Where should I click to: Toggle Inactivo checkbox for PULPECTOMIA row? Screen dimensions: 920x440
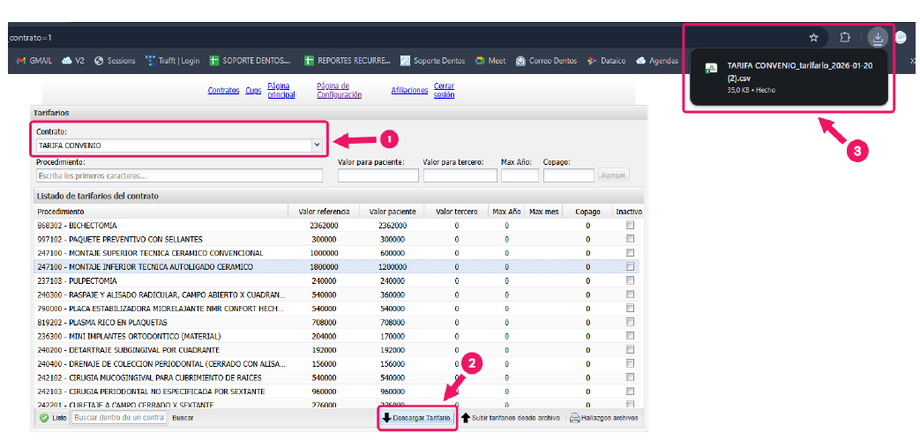[629, 282]
